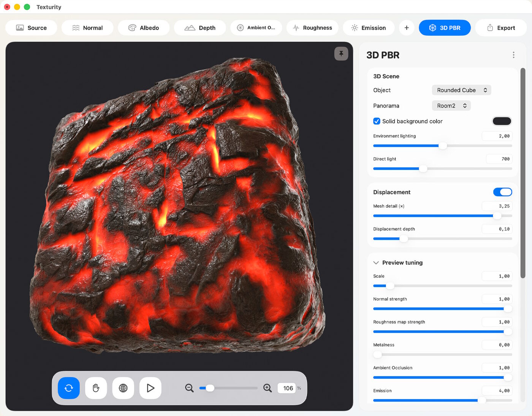The image size is (532, 416).
Task: Click the Mesh detail slider
Action: pyautogui.click(x=443, y=216)
